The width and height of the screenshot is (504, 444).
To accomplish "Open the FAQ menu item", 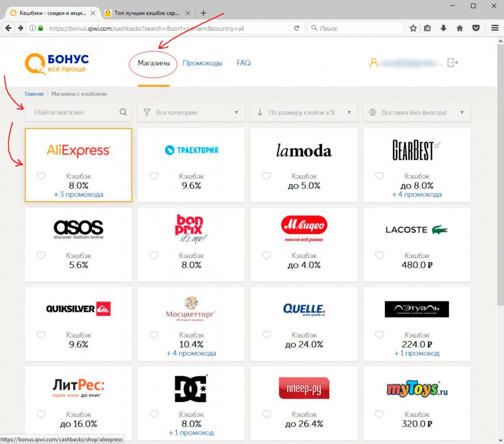I will point(244,63).
